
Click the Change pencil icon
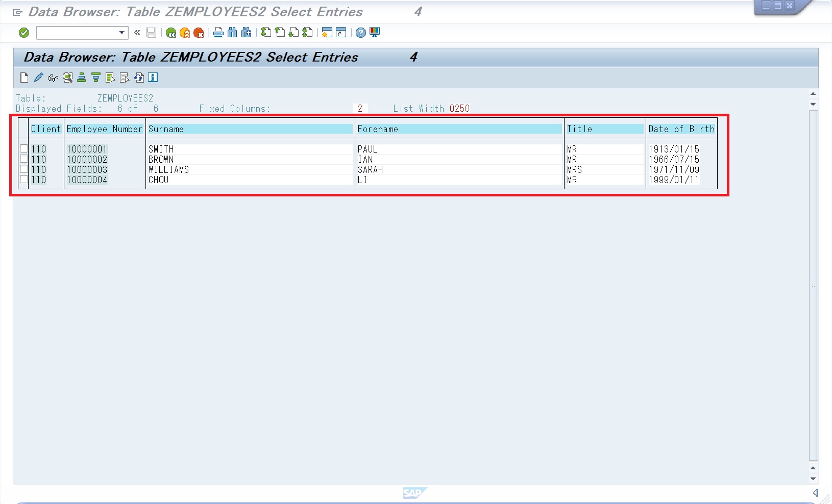click(38, 78)
